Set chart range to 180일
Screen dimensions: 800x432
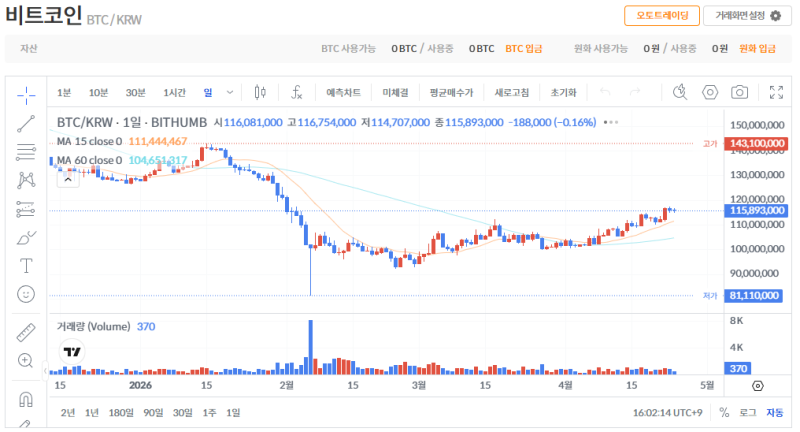pyautogui.click(x=121, y=413)
